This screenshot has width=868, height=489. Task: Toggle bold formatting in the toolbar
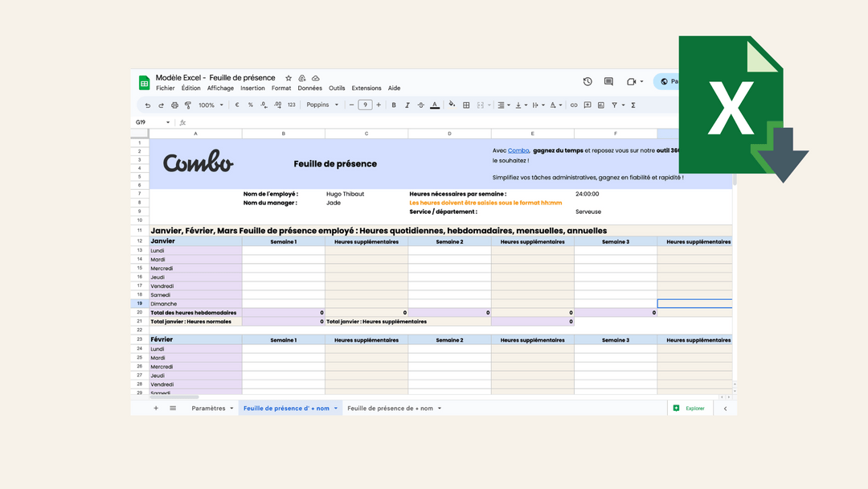click(394, 105)
